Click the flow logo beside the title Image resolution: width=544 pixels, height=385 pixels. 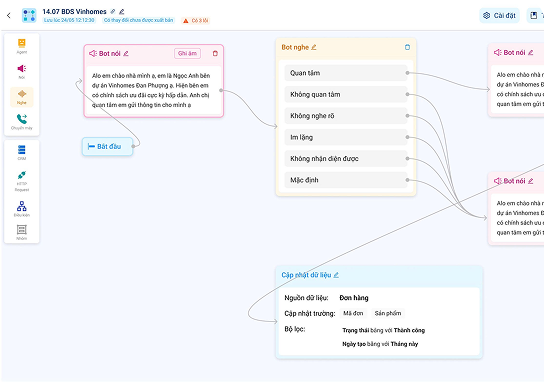(29, 16)
